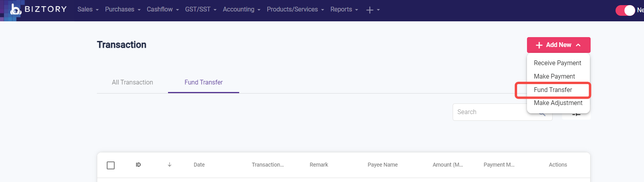The image size is (644, 182).
Task: Click the Payment M... column header
Action: (499, 165)
